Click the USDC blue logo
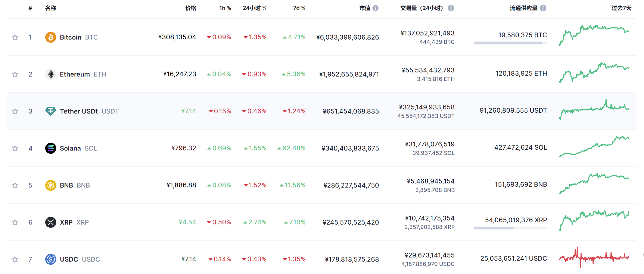This screenshot has width=644, height=274. (x=50, y=259)
